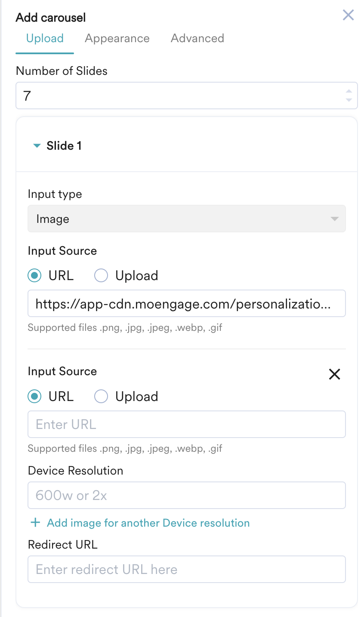
Task: Click Add image for another Device resolution
Action: 148,523
